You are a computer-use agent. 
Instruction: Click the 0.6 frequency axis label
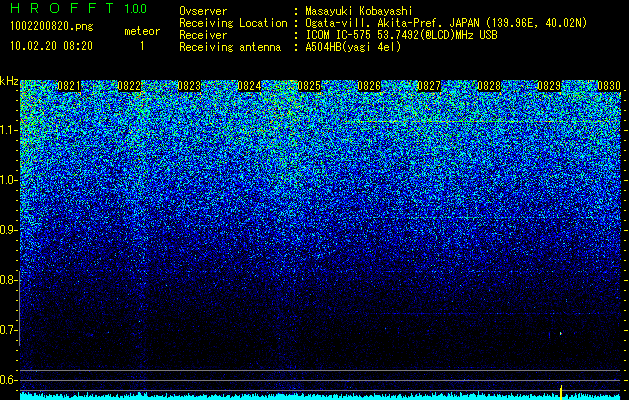[x=8, y=380]
